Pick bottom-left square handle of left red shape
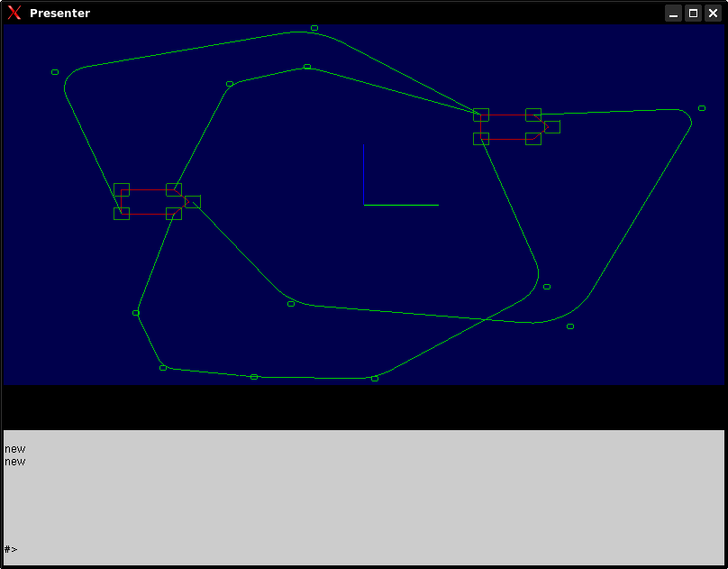728x569 pixels. [x=122, y=214]
